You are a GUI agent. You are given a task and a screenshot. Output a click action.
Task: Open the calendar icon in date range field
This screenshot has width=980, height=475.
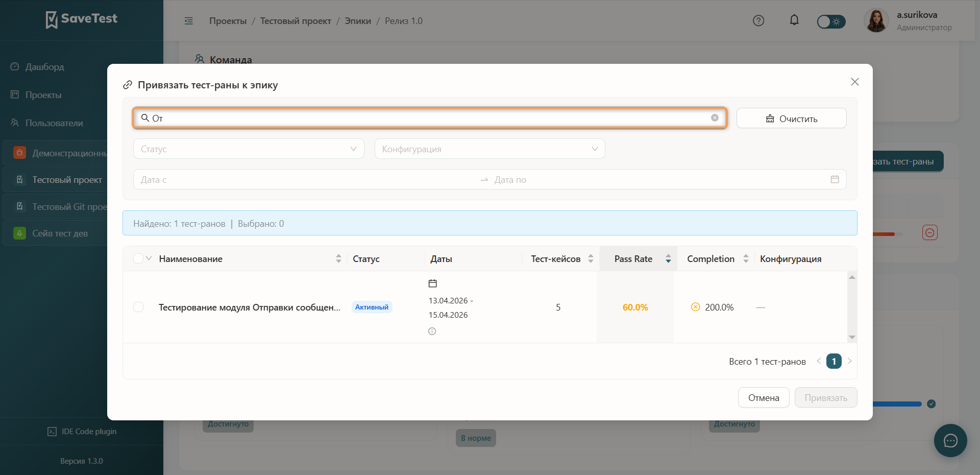(x=835, y=179)
